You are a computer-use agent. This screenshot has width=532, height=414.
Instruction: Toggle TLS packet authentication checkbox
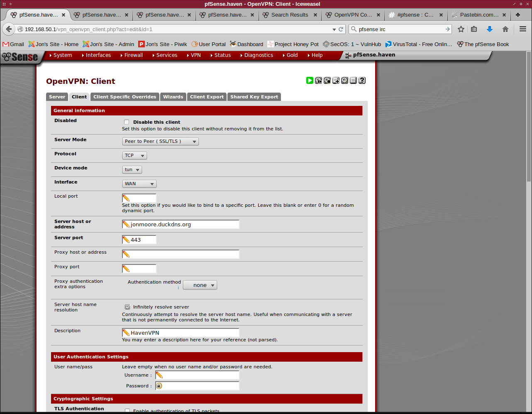coord(127,411)
